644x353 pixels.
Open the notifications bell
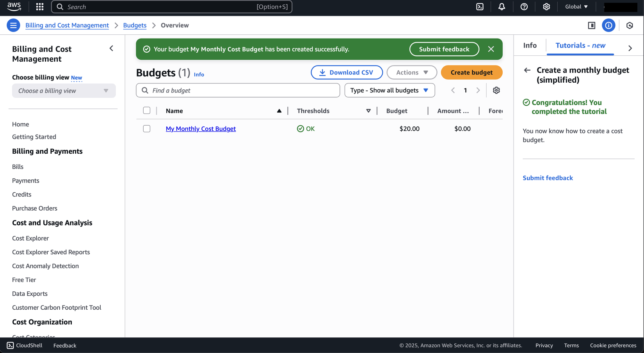[502, 7]
